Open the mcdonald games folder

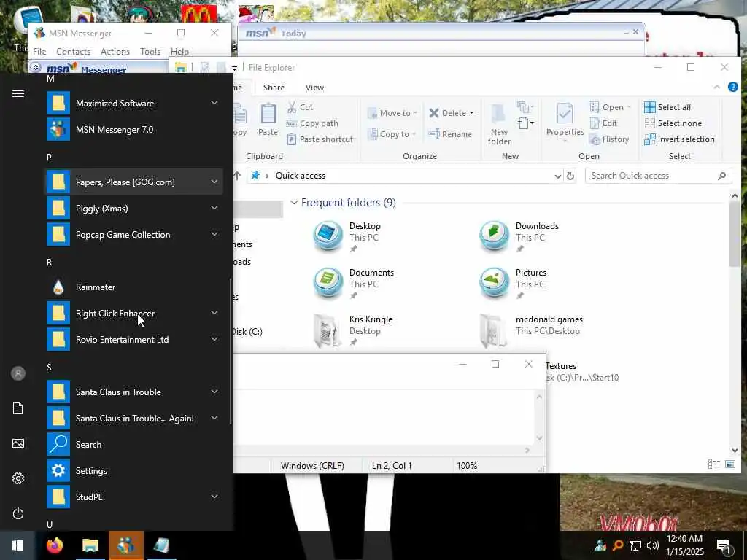pos(531,330)
